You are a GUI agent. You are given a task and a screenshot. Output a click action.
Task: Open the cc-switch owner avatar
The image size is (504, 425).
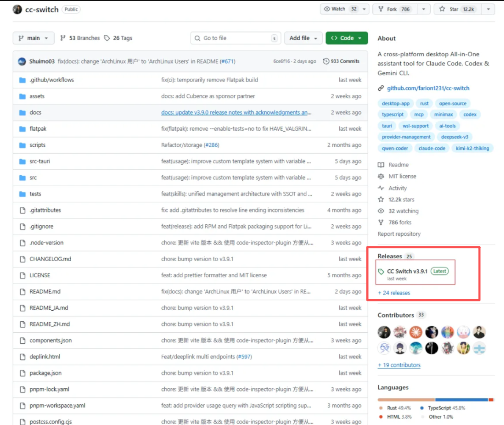click(x=17, y=9)
